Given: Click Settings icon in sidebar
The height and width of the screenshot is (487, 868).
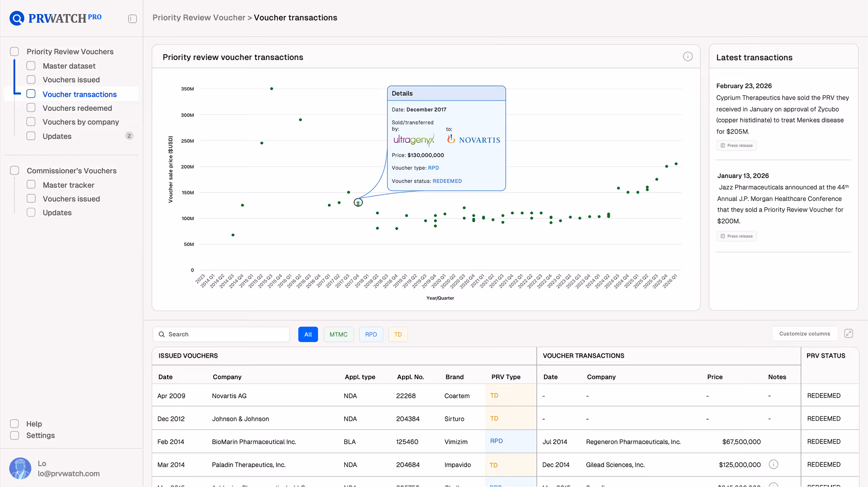Looking at the screenshot, I should tap(15, 435).
